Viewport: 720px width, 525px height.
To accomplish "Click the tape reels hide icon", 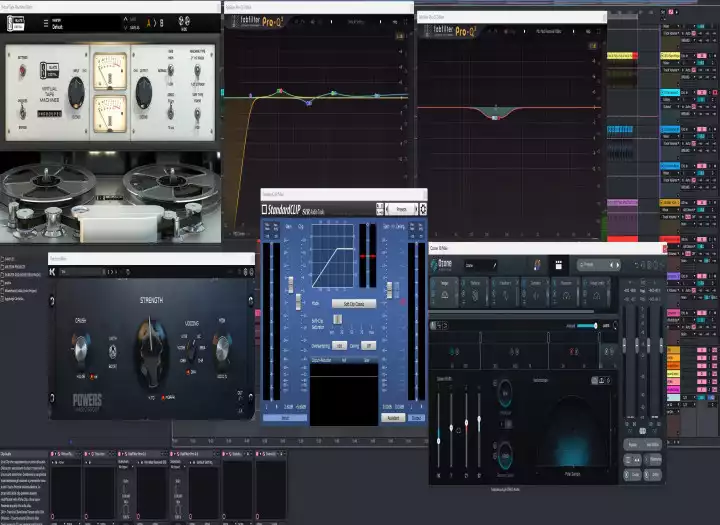I will coord(184,22).
